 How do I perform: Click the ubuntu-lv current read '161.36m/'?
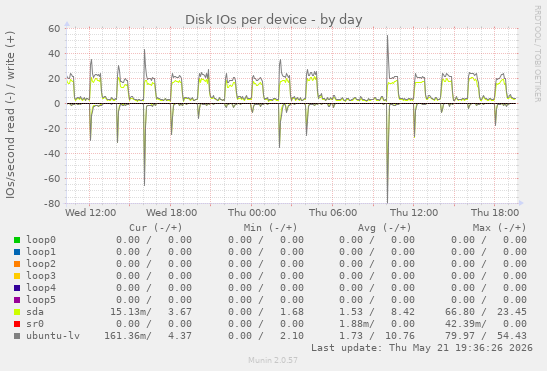coord(128,336)
